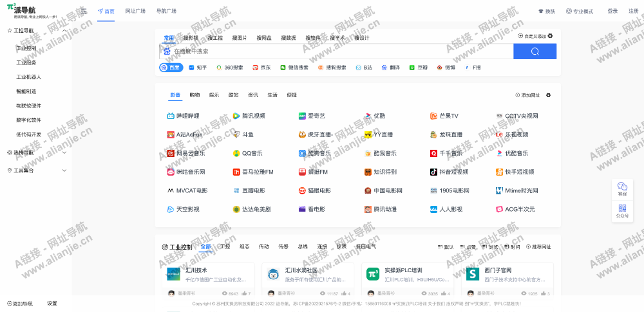The image size is (644, 312).
Task: Open 芒果TV site shortcut
Action: click(x=444, y=116)
